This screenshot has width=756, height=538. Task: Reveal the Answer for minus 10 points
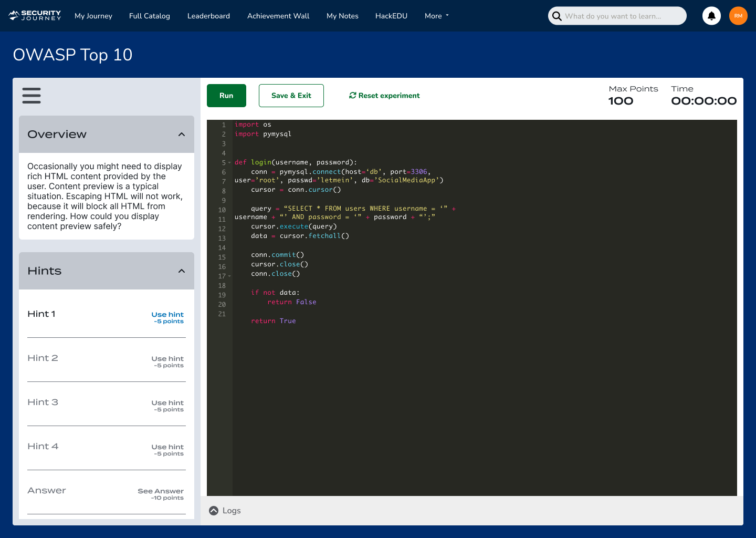[161, 491]
